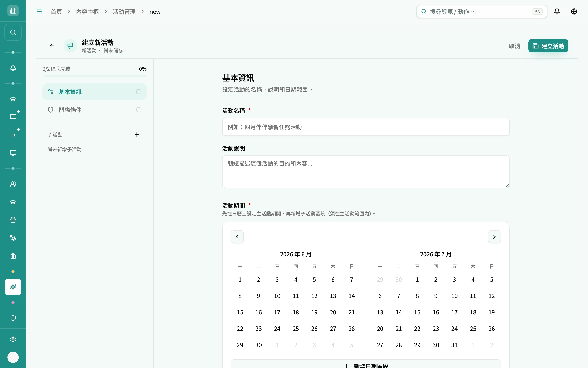Click the ⌘K shortcut badge
588x368 pixels.
click(x=537, y=11)
